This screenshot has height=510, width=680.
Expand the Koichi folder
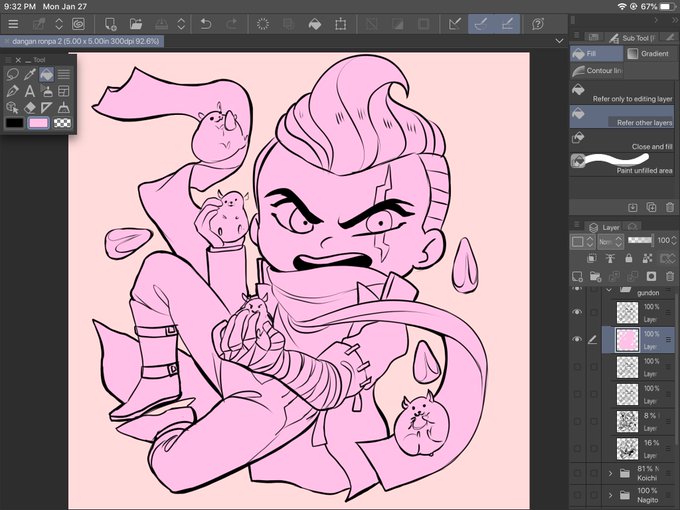tap(610, 473)
